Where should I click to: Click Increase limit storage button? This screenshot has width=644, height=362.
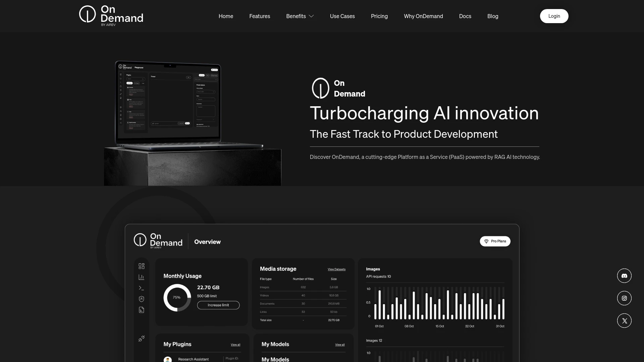218,305
